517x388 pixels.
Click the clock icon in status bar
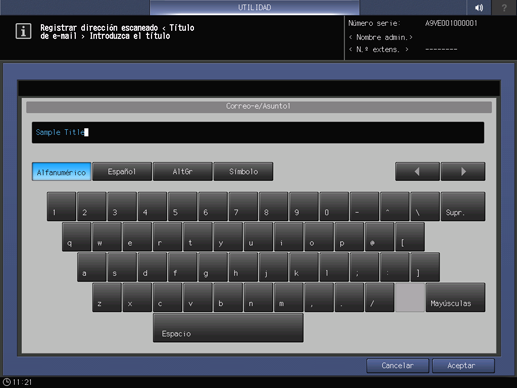tap(7, 382)
